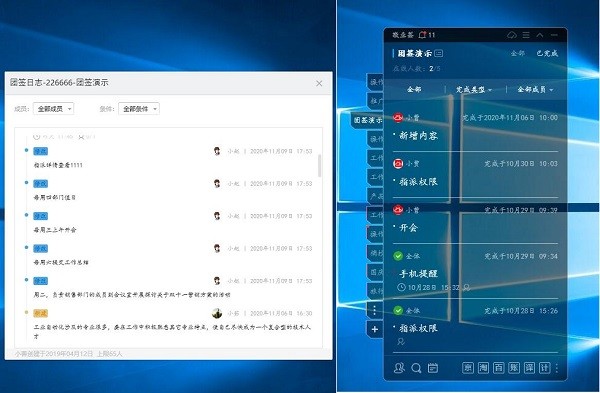600x393 pixels.
Task: Click the 完成于2020年11月06日 10:00 timestamp
Action: pyautogui.click(x=510, y=117)
